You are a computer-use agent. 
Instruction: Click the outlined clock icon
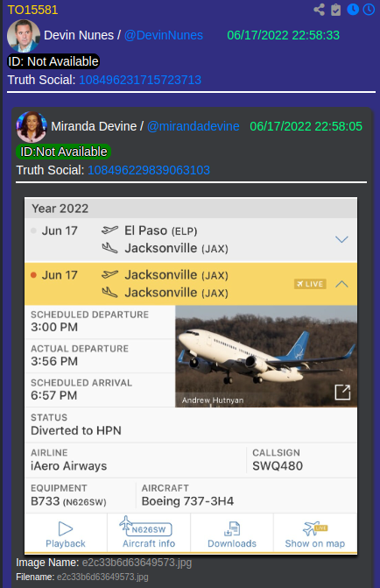(x=369, y=10)
